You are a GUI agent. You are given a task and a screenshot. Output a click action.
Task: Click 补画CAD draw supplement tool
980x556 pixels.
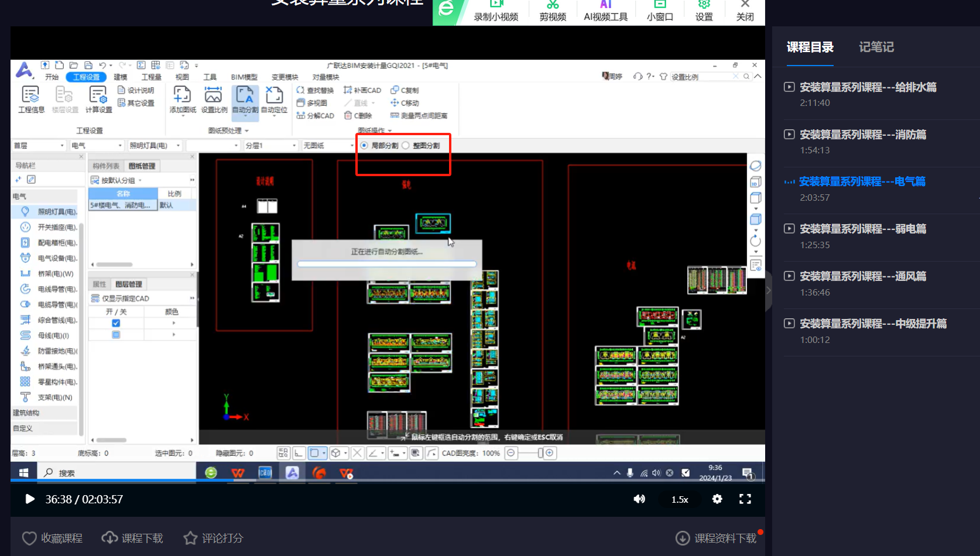(362, 90)
